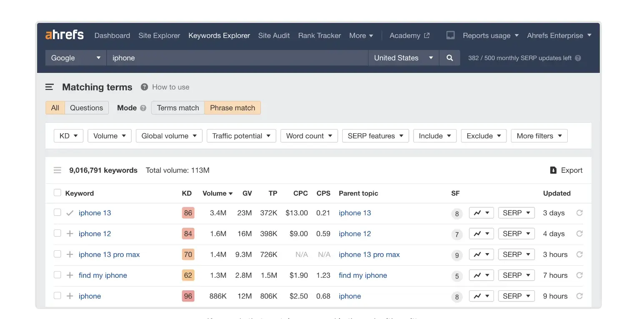644x319 pixels.
Task: Click the search magnifier button
Action: pyautogui.click(x=449, y=58)
